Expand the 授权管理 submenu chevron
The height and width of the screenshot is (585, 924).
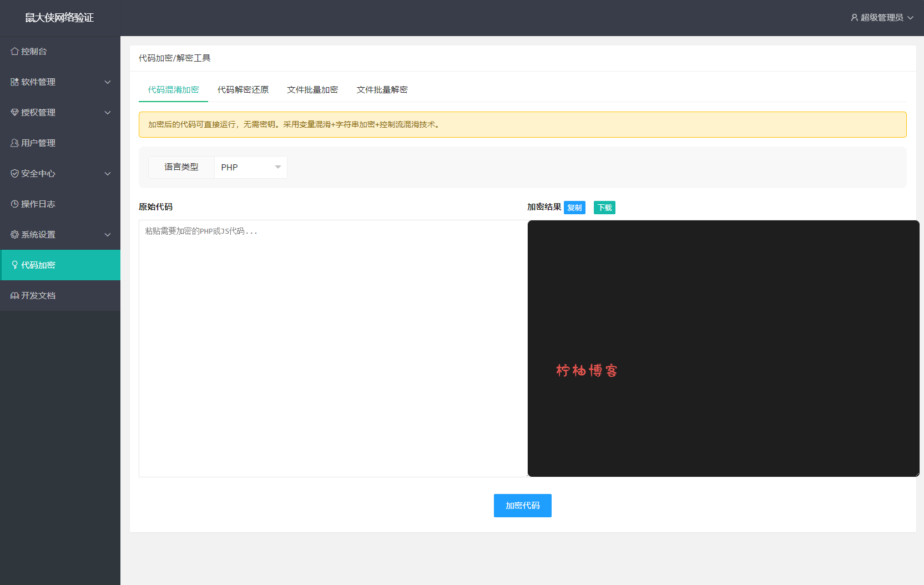click(x=108, y=113)
